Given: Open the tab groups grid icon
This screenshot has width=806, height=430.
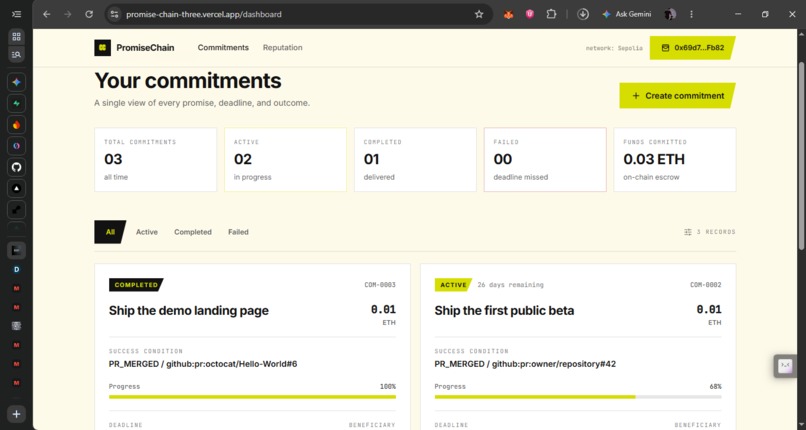Looking at the screenshot, I should pos(16,36).
